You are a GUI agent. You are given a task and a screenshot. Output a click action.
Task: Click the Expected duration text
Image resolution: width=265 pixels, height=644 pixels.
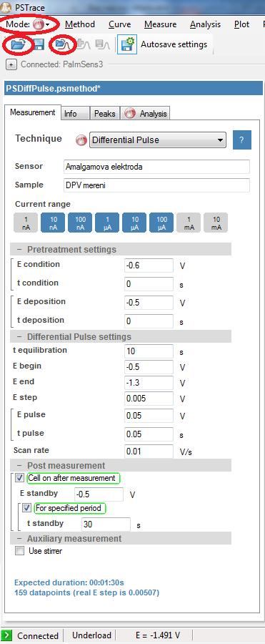coord(69,582)
